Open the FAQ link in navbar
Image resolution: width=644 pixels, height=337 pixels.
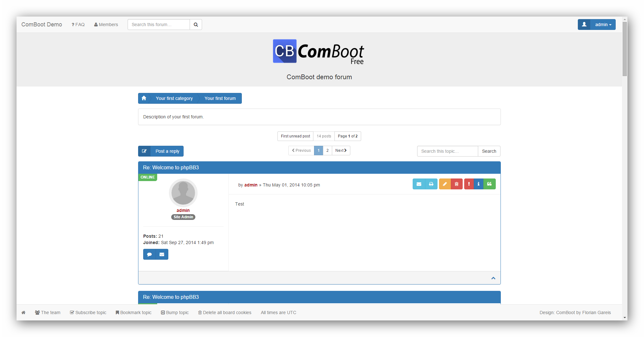[78, 25]
